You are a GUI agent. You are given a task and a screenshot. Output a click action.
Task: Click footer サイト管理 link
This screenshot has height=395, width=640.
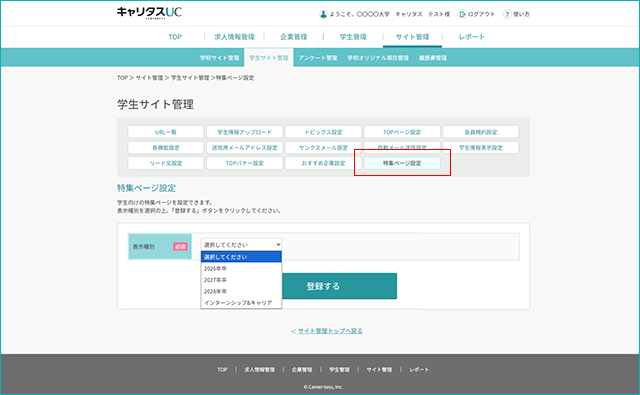coord(379,370)
